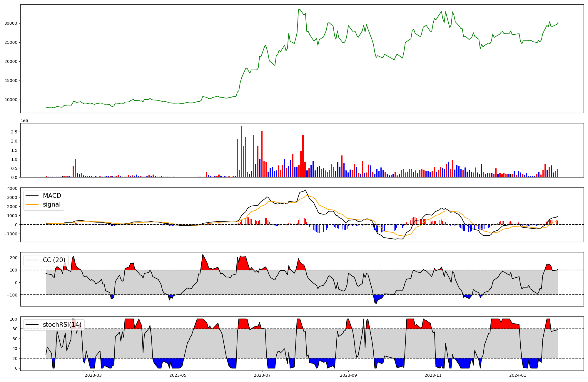
Task: Click the 80 stochRSI axis tick label
Action: pos(16,329)
